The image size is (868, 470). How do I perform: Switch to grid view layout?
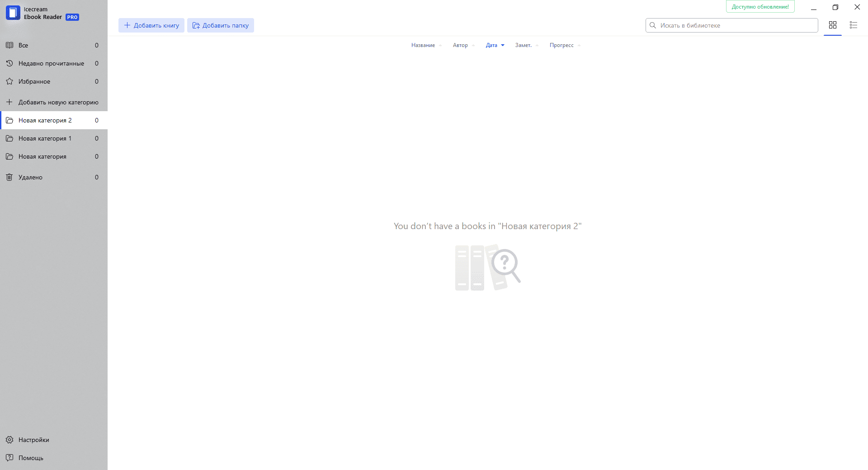click(x=832, y=25)
